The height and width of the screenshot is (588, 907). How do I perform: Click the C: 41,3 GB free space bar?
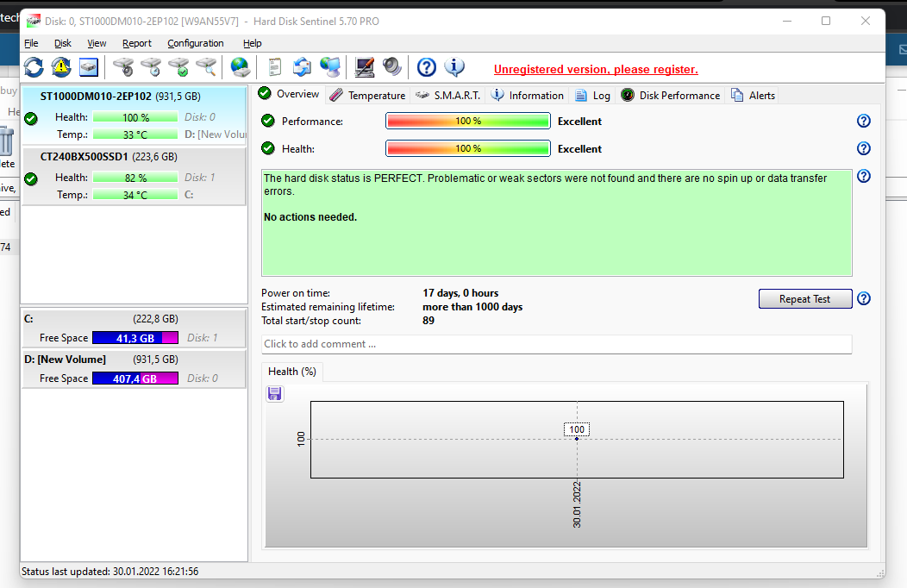(135, 338)
